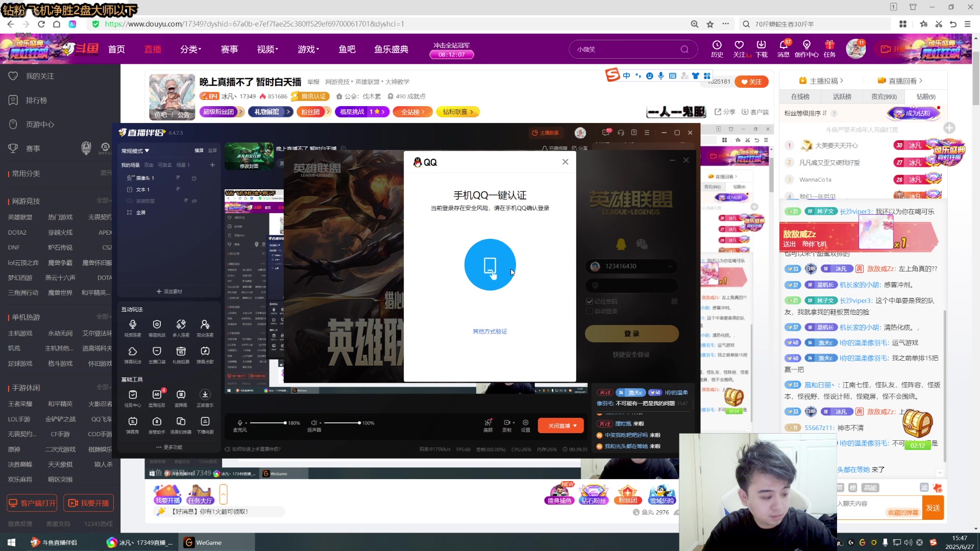Open the 读弹幕 tool
The image size is (980, 551).
pyautogui.click(x=181, y=398)
